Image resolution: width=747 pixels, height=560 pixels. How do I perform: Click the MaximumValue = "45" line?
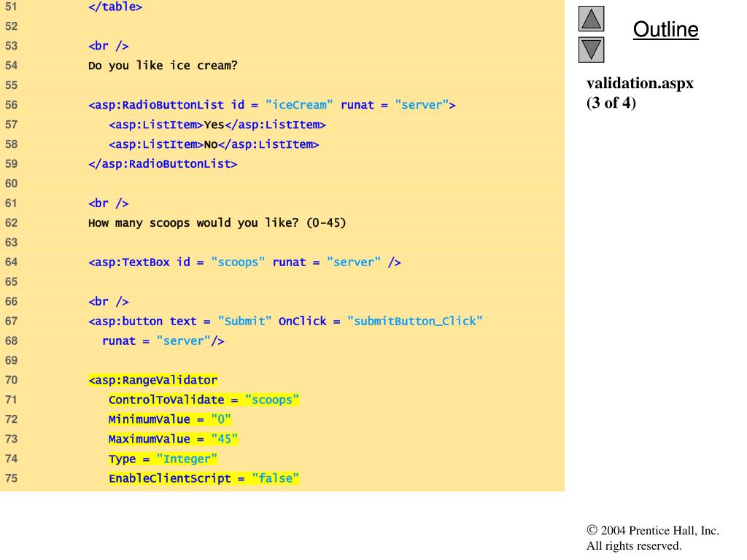[173, 439]
